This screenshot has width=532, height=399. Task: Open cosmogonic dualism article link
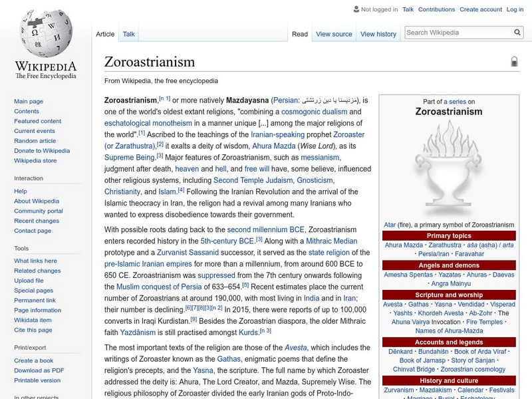314,112
